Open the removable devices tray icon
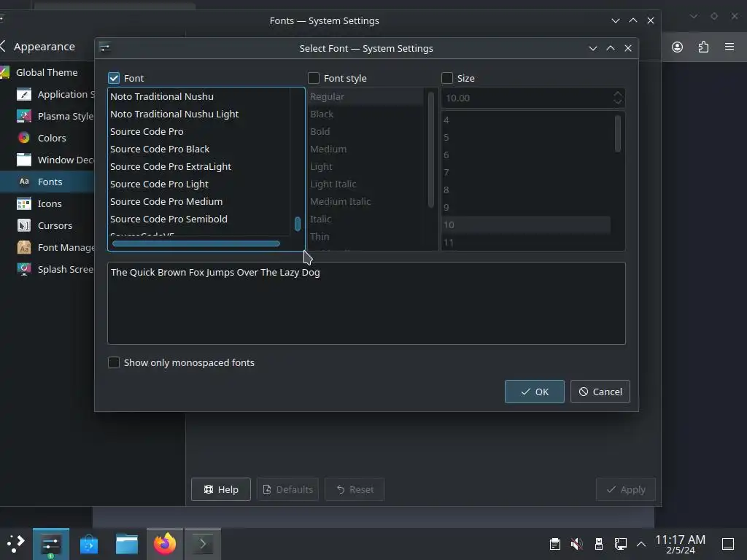 pos(599,544)
